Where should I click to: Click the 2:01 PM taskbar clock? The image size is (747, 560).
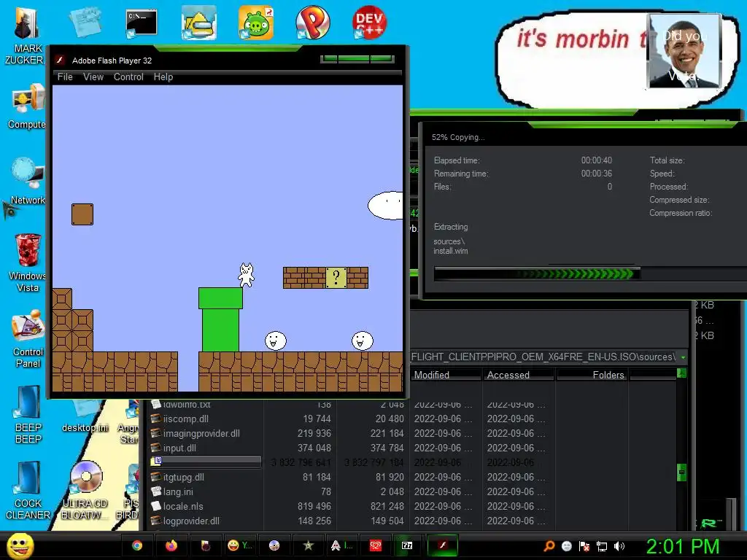pyautogui.click(x=683, y=546)
